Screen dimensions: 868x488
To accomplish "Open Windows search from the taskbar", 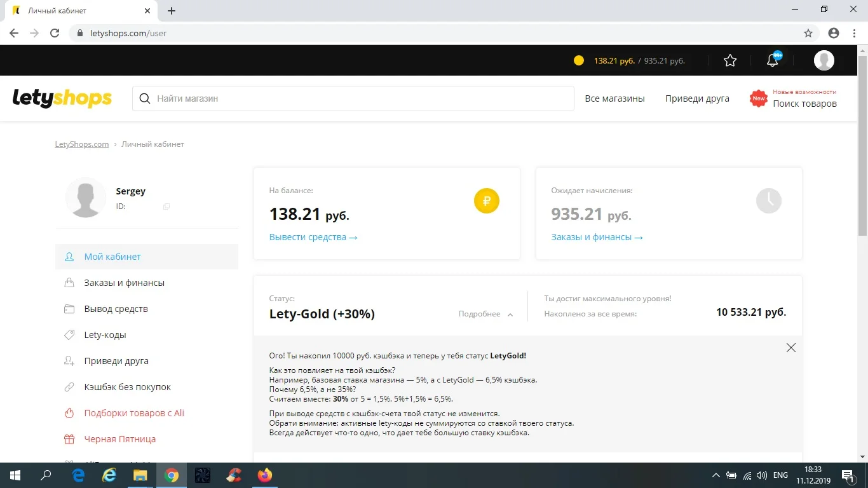I will point(46,475).
